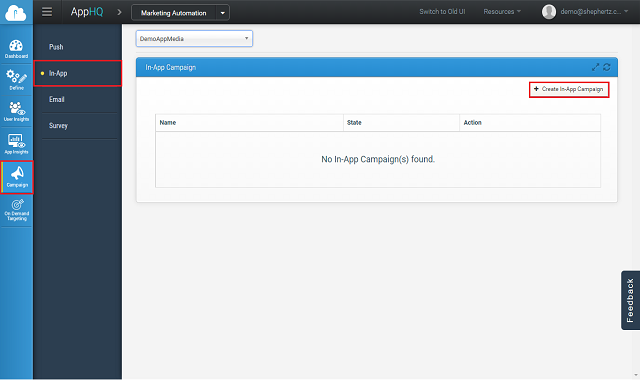This screenshot has height=380, width=640.
Task: Select the Email menu item
Action: (x=57, y=99)
